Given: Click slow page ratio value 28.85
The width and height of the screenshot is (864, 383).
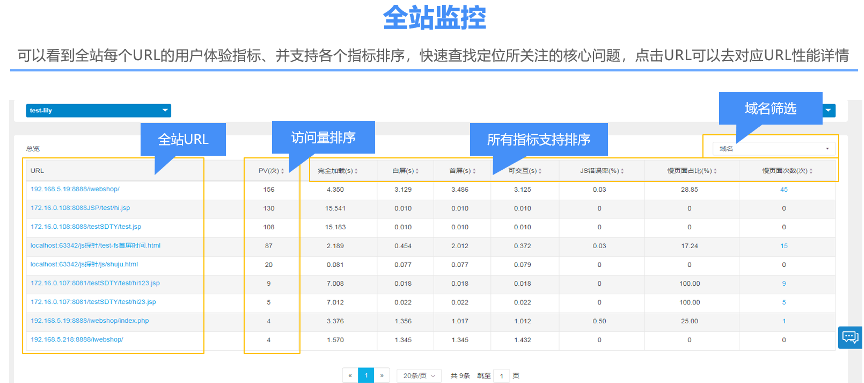Looking at the screenshot, I should tap(689, 189).
